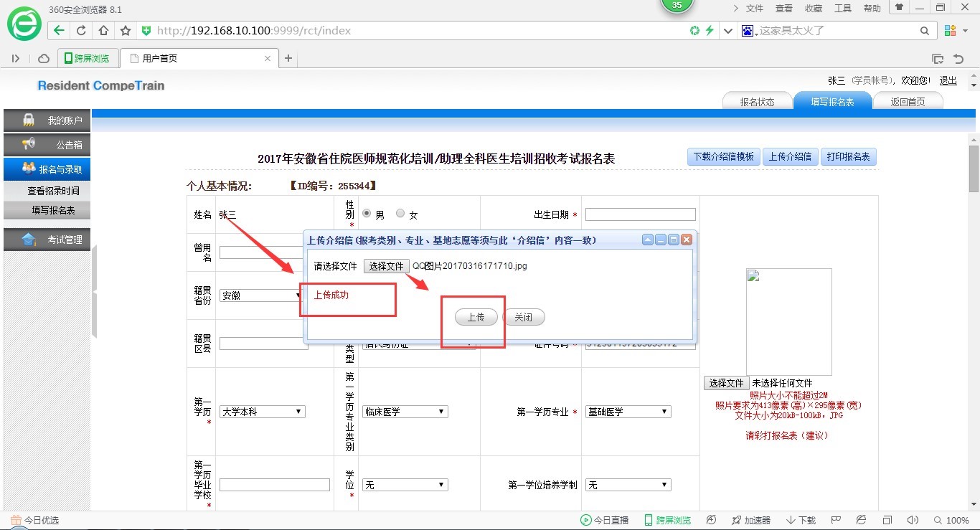Click the 关闭 button in the dialog
980x530 pixels.
click(x=524, y=317)
